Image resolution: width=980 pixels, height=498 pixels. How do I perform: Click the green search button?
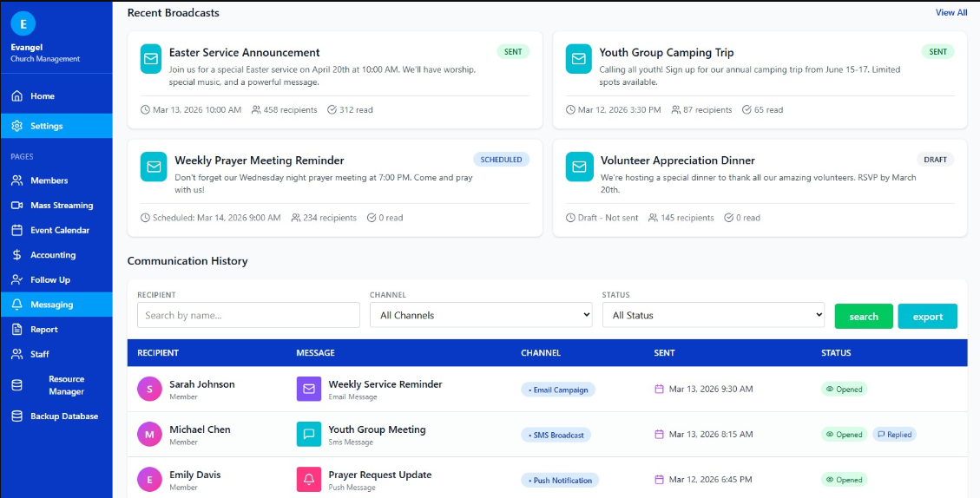coord(863,317)
